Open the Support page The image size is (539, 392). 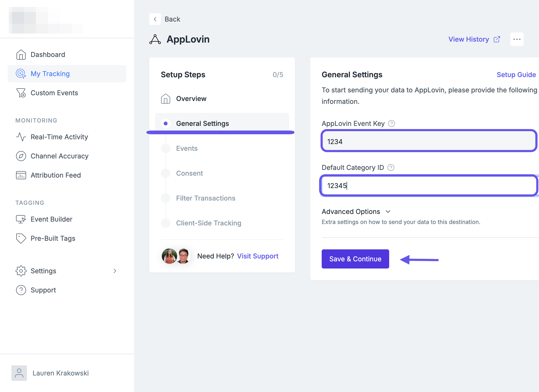coord(67,290)
